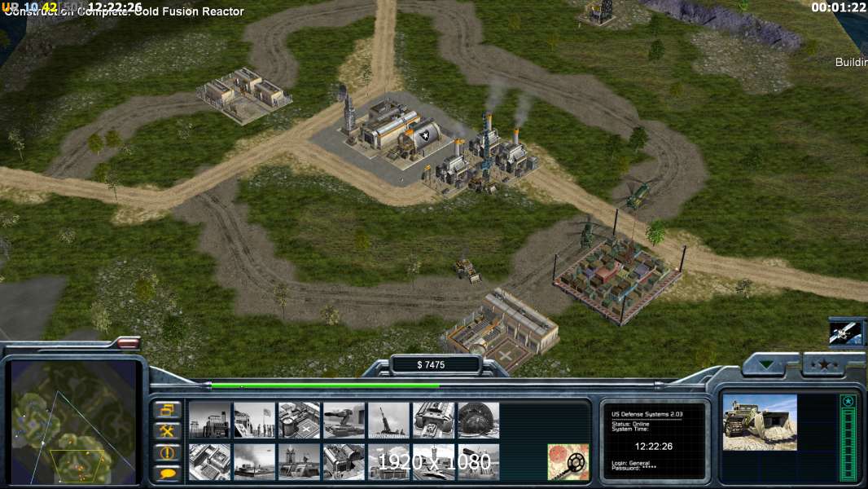Click the satellite power shortcut icon
This screenshot has width=868, height=489.
(846, 333)
